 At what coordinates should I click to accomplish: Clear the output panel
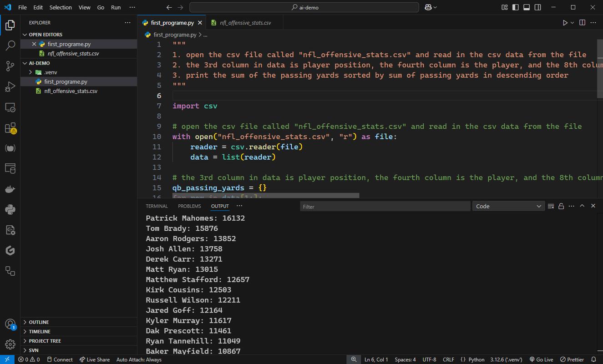551,206
